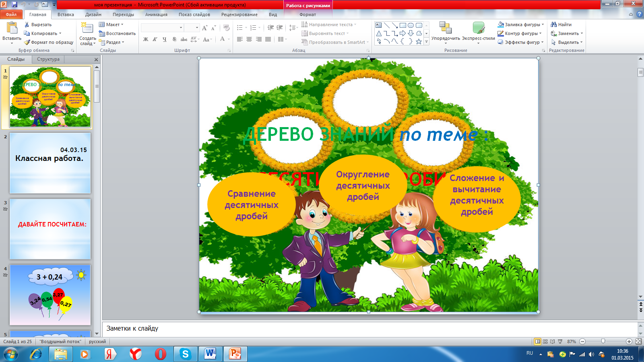Image resolution: width=644 pixels, height=362 pixels.
Task: Click the notes field 'Заметки к слайду'
Action: coord(370,329)
